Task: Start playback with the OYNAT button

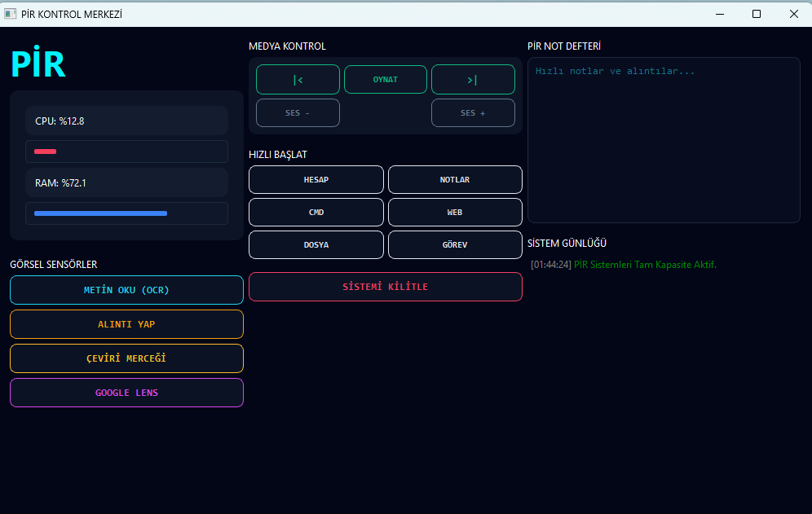Action: 386,79
